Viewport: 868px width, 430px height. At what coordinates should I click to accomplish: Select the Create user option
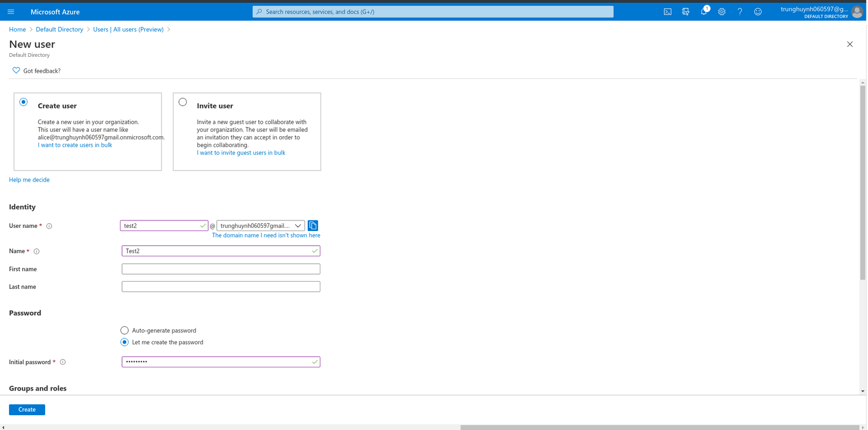(24, 102)
